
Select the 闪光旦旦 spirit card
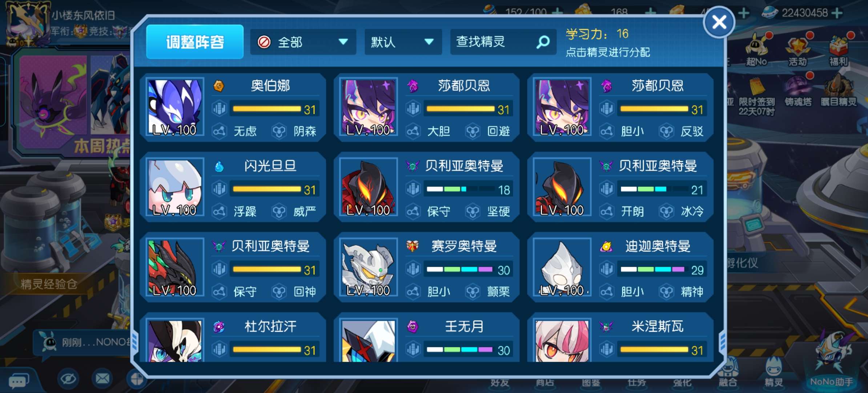233,187
